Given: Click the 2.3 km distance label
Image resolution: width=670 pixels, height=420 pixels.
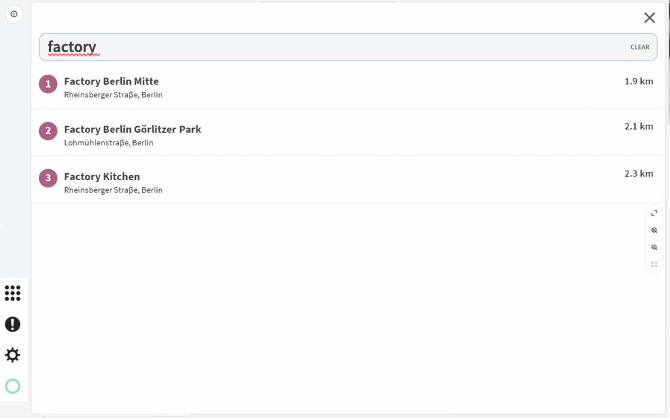Looking at the screenshot, I should click(x=638, y=173).
